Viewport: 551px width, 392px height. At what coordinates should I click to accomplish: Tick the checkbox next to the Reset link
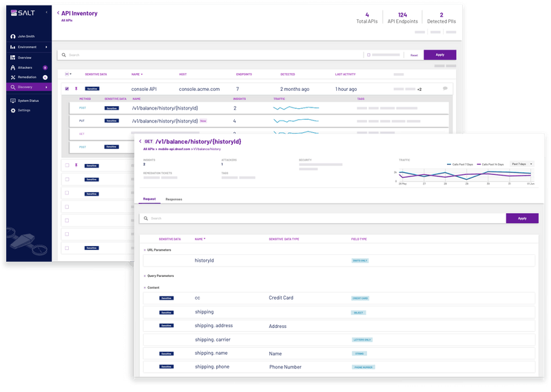[x=368, y=54]
